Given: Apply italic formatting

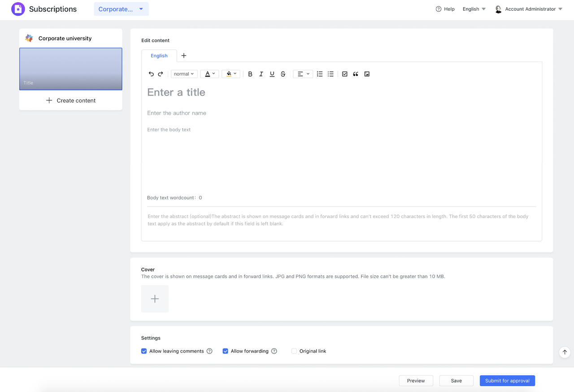Looking at the screenshot, I should (261, 74).
